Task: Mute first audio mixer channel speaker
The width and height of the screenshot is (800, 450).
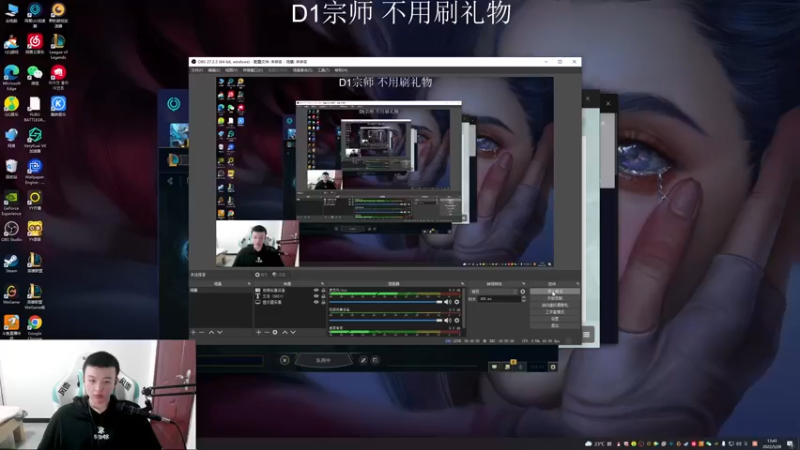Action: [448, 302]
